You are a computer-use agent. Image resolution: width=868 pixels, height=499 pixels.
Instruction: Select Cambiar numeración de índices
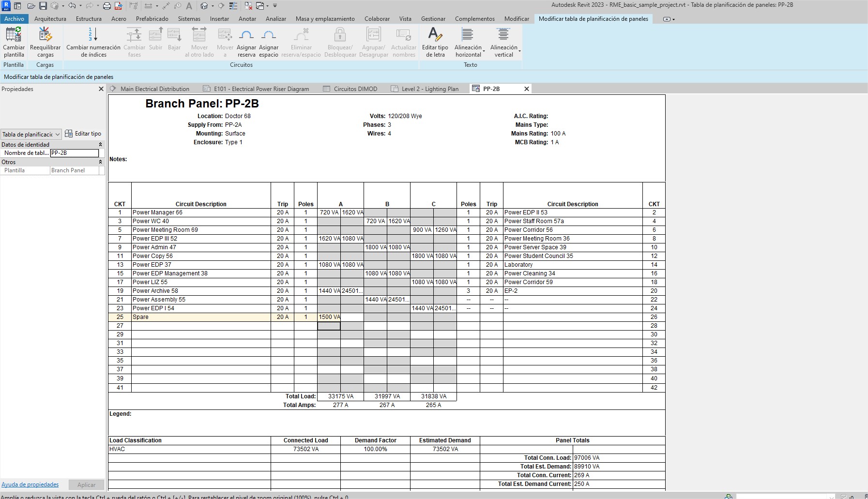(x=93, y=42)
